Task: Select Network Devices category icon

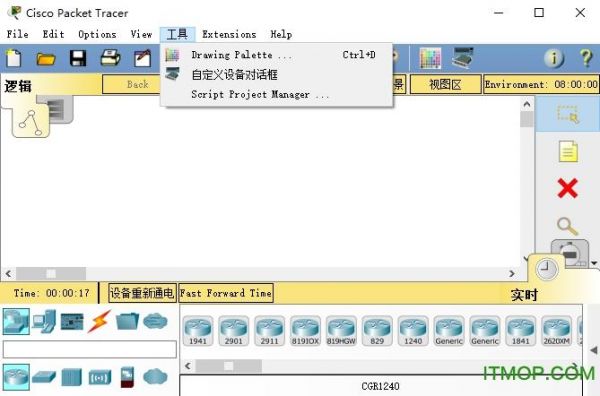Action: pyautogui.click(x=16, y=321)
